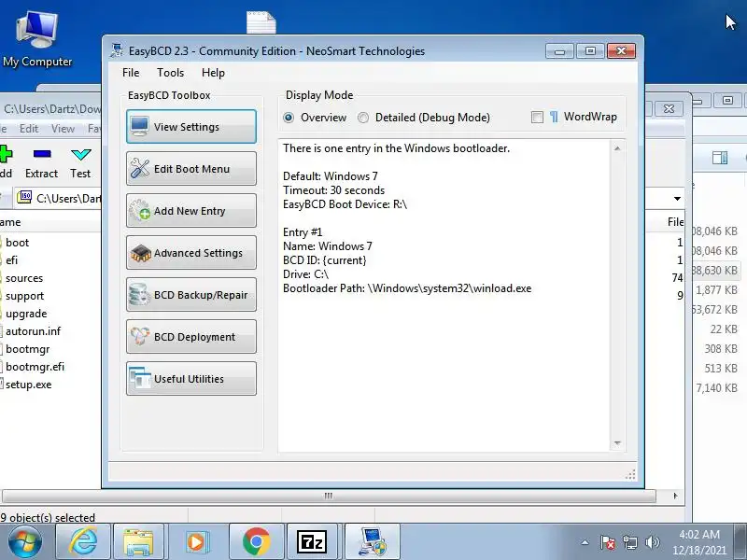Viewport: 747px width, 560px height.
Task: Open View Settings in EasyBCD Toolbox
Action: (191, 127)
